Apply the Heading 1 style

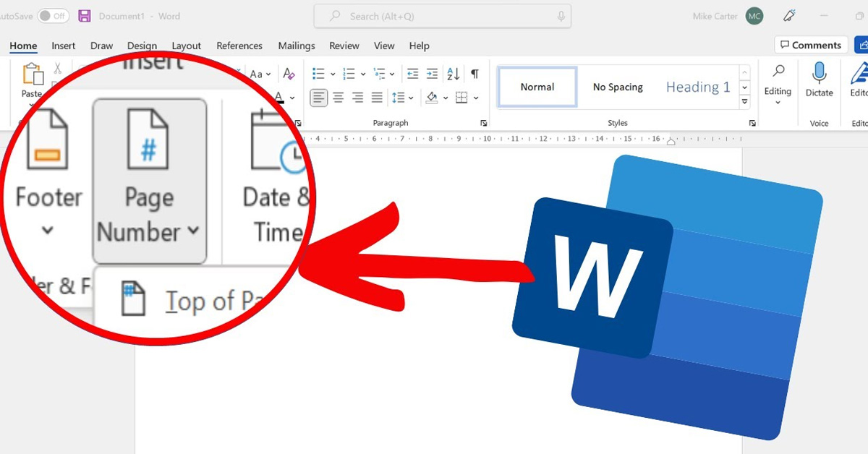(697, 87)
